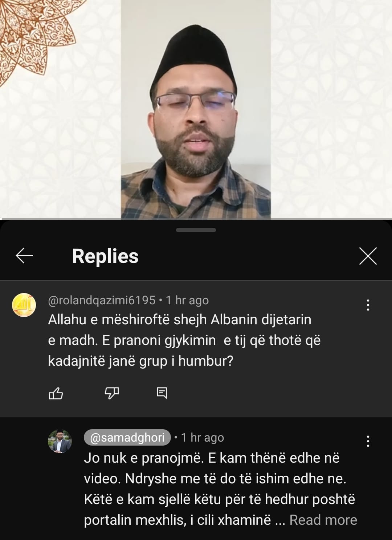Open more options for @samadghori reply
The image size is (392, 540).
(x=368, y=441)
